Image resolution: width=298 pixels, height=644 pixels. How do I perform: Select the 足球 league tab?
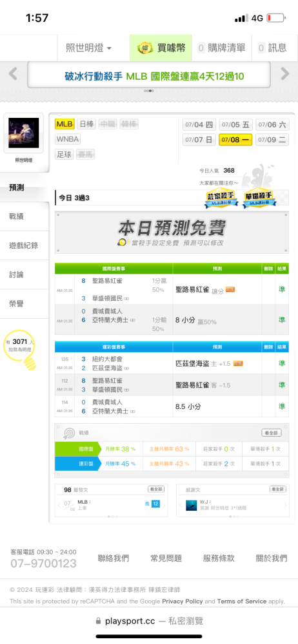click(x=65, y=155)
